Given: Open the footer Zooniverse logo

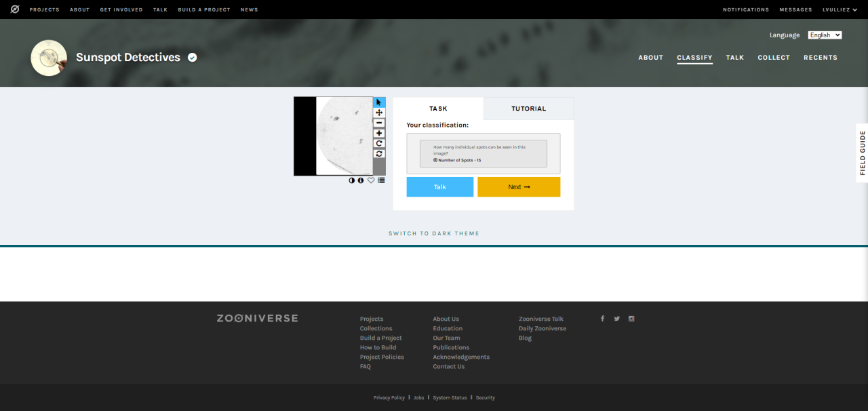Looking at the screenshot, I should pos(257,318).
